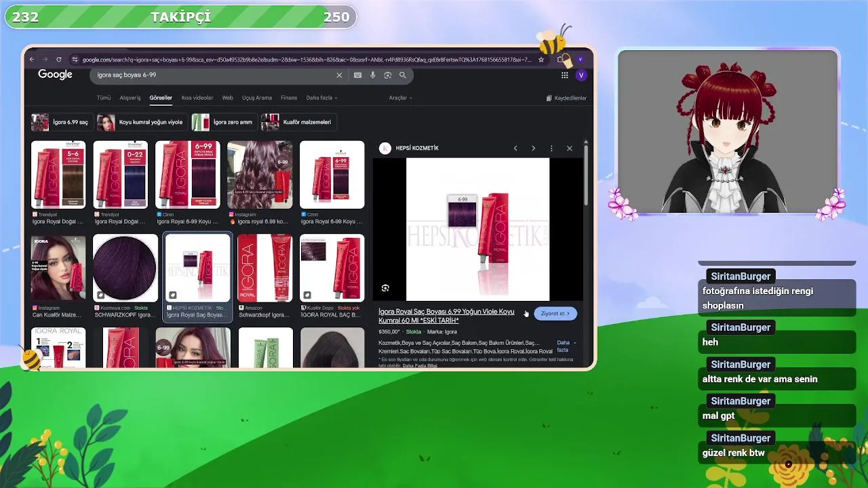868x488 pixels.
Task: Open the İgora Royal Saç Boyası 6.99 title link
Action: click(x=446, y=316)
